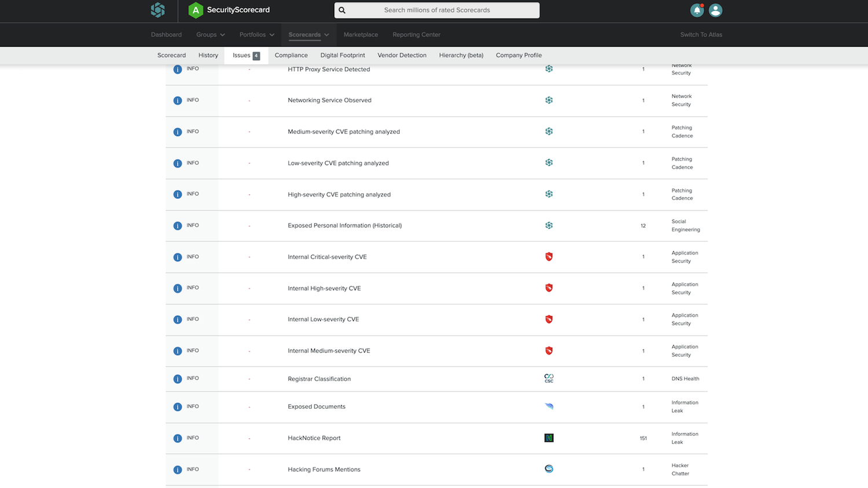Image resolution: width=868 pixels, height=488 pixels.
Task: Click the info icon beside Networking Service Observed
Action: click(x=178, y=101)
